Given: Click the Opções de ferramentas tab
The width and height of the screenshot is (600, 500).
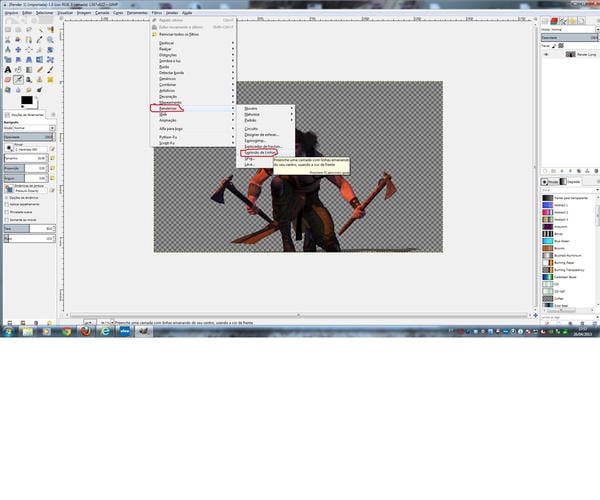Looking at the screenshot, I should (24, 115).
